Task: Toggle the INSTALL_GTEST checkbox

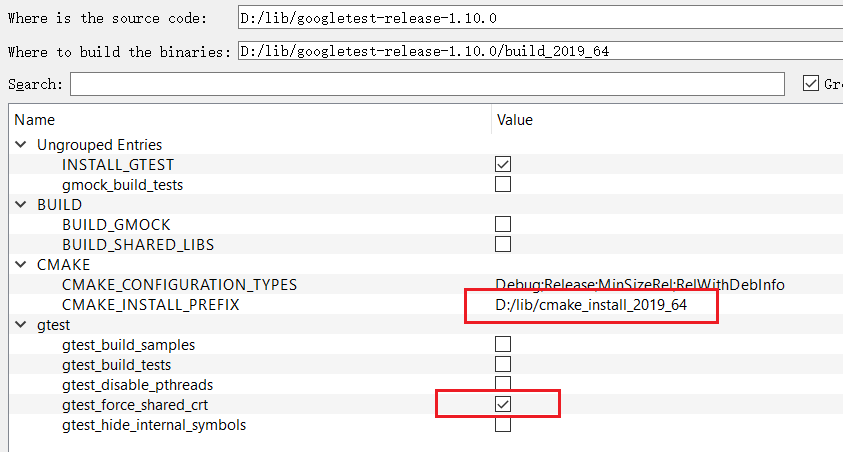Action: (503, 164)
